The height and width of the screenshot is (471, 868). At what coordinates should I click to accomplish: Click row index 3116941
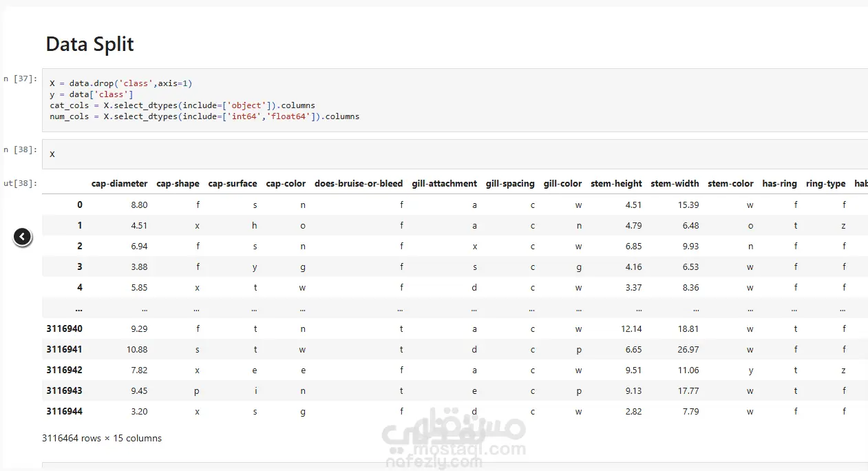(64, 349)
